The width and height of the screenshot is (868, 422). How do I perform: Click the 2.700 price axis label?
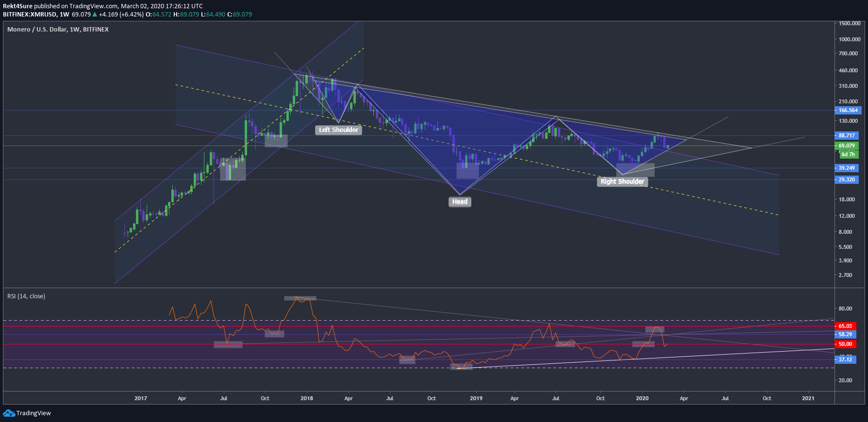(845, 275)
